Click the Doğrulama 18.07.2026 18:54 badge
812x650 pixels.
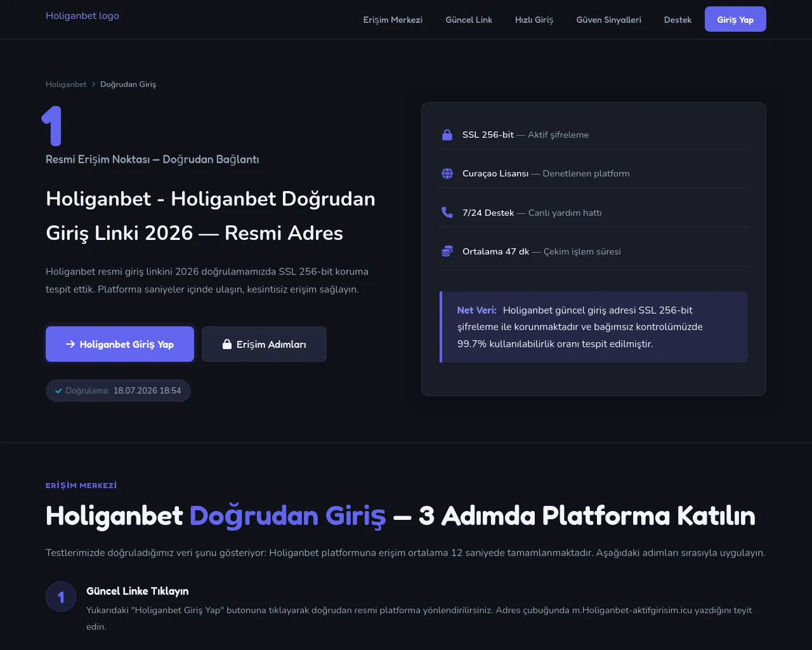click(118, 391)
